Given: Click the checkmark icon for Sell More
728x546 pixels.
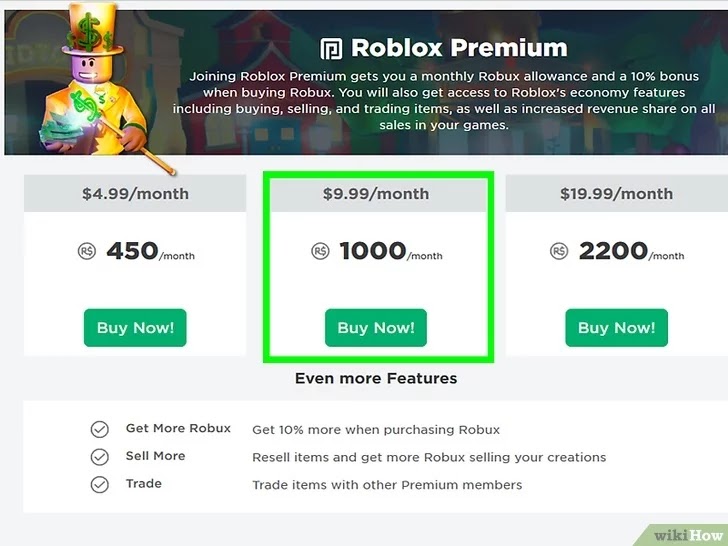Looking at the screenshot, I should pos(99,457).
